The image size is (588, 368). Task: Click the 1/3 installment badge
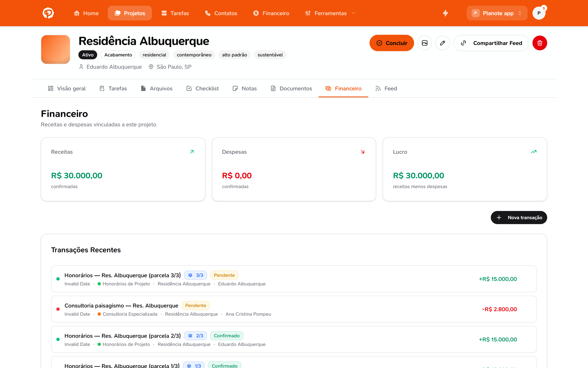(194, 365)
